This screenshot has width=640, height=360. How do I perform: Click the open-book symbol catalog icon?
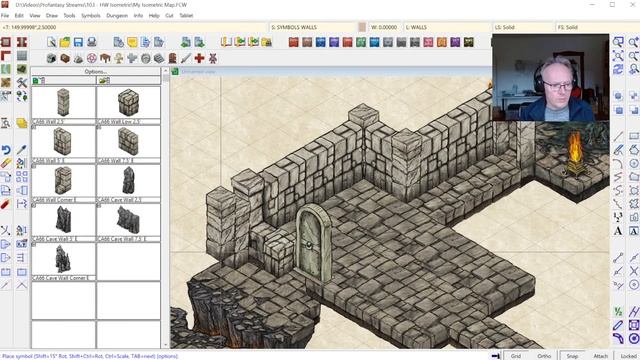(x=226, y=42)
